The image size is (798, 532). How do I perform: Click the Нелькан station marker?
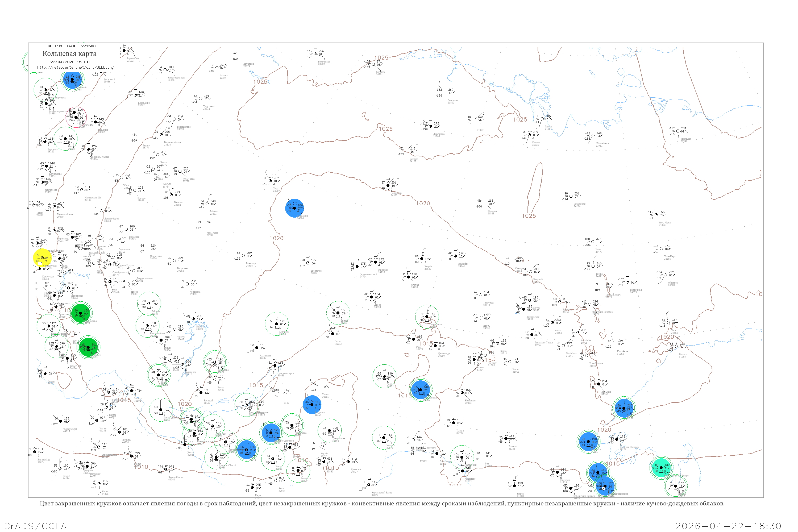tap(599, 384)
